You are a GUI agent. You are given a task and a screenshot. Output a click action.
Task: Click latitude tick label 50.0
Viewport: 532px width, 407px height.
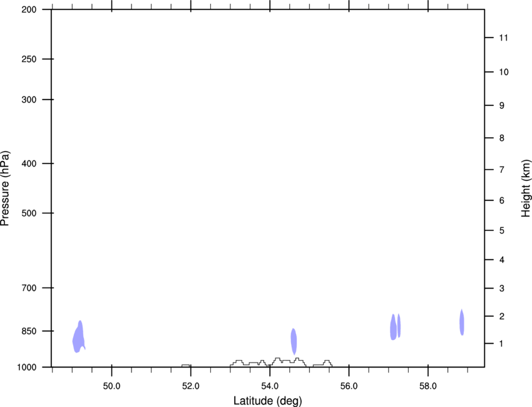[x=111, y=386]
